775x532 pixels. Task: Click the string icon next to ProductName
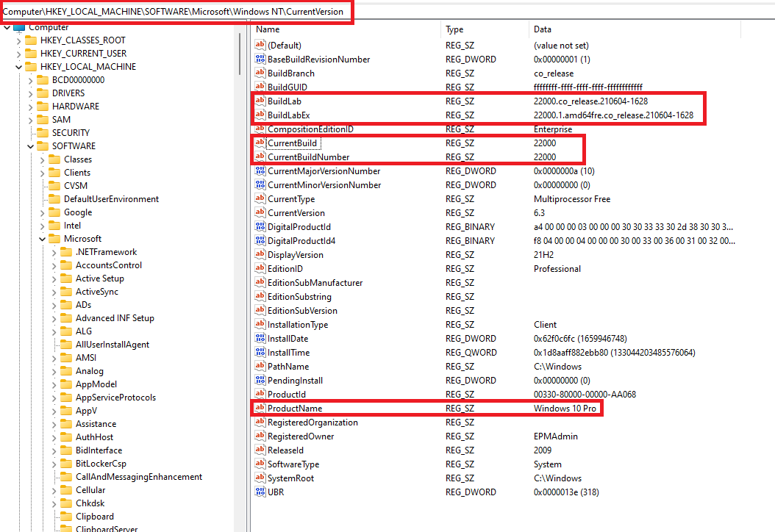point(260,409)
